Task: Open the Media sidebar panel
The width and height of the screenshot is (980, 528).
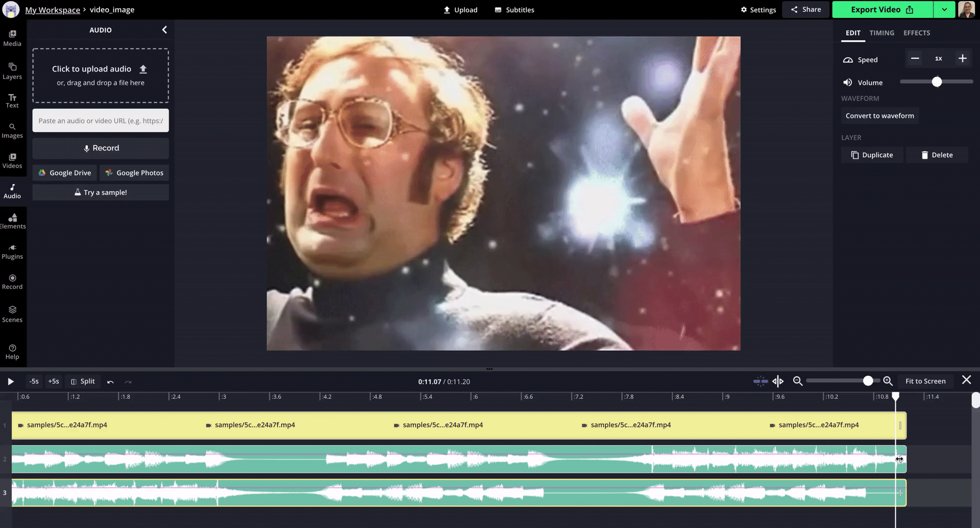Action: pos(12,38)
